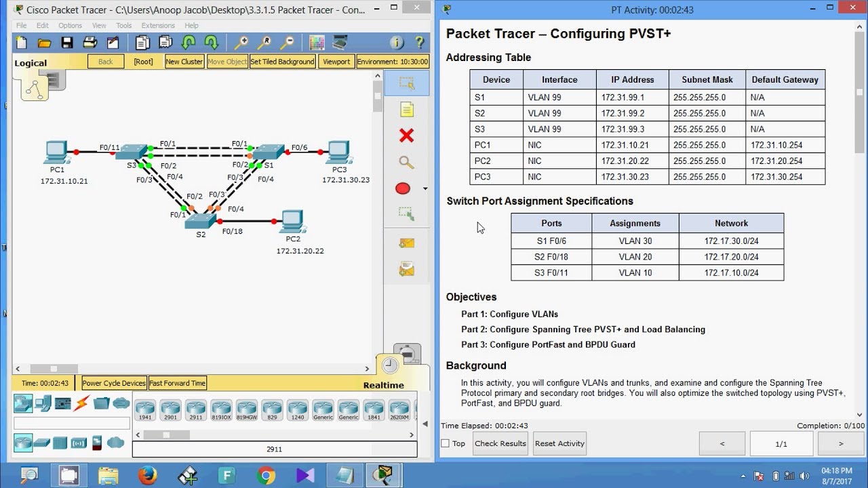Open network information icon
Viewport: 868px width, 488px height.
[397, 43]
